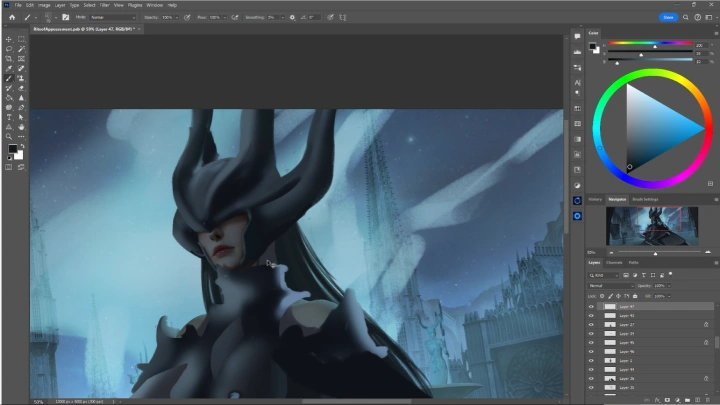Hide Layer 27 via eye icon
The height and width of the screenshot is (405, 720).
coord(591,325)
